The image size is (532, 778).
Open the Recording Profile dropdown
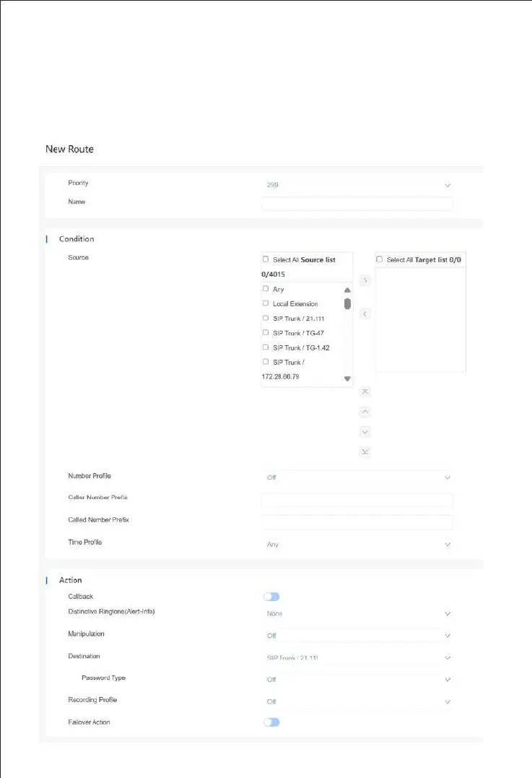coord(357,701)
